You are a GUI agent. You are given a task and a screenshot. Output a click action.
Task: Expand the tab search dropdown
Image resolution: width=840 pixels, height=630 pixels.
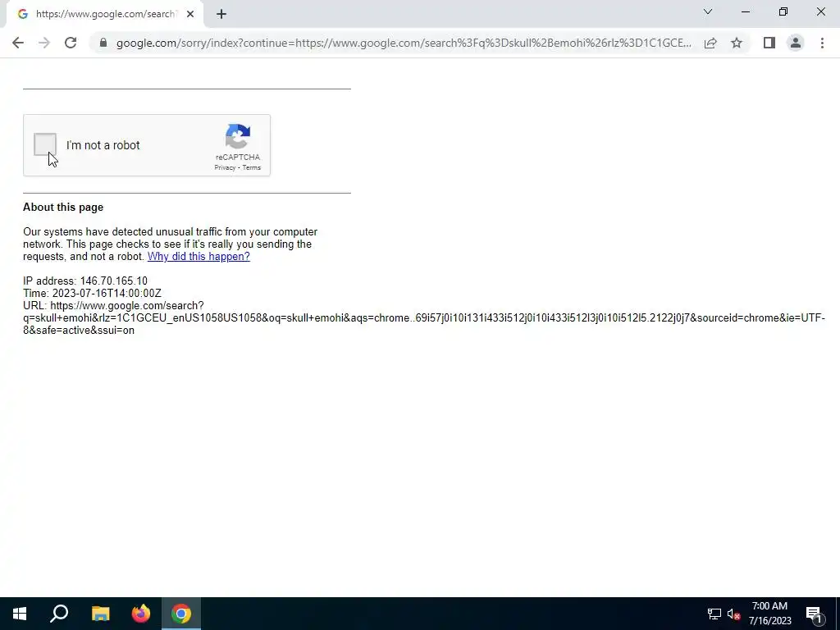[708, 11]
